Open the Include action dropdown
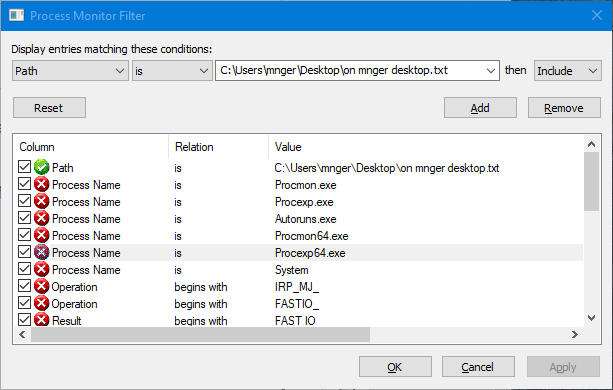Viewport: 613px width, 390px height. coord(568,71)
